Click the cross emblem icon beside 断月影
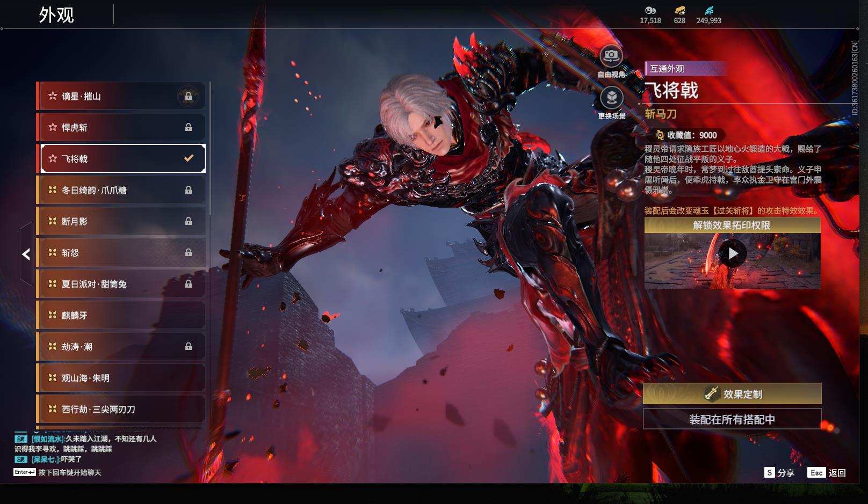868x504 pixels. pos(53,221)
